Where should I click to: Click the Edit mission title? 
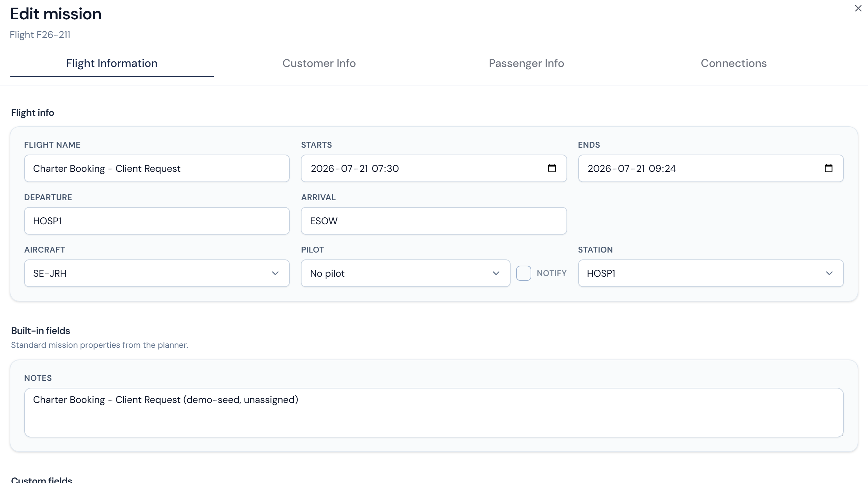tap(56, 14)
